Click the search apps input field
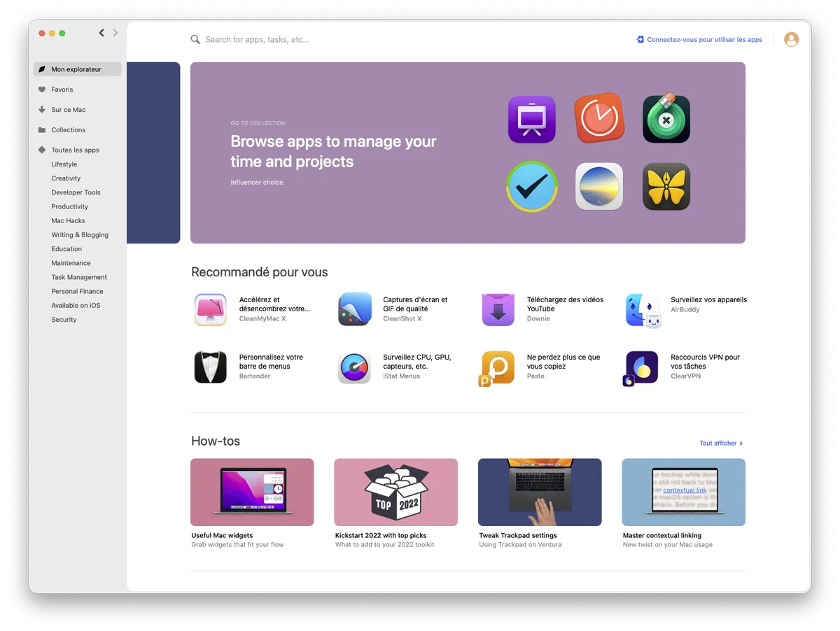The image size is (840, 631). click(406, 40)
